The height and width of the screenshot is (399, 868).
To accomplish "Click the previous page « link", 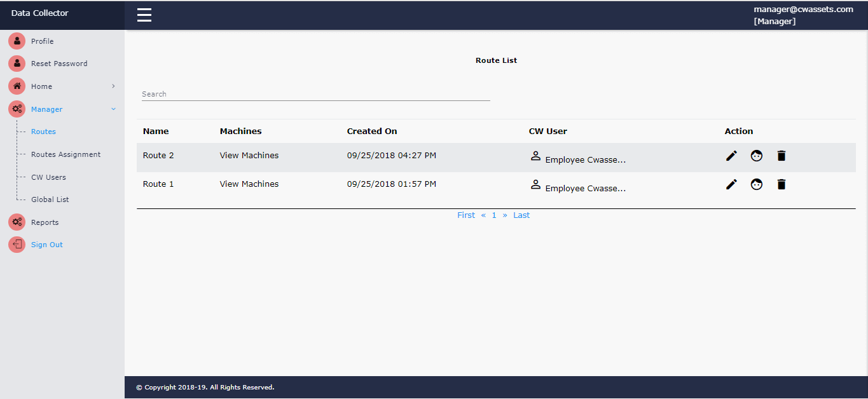I will pos(483,215).
